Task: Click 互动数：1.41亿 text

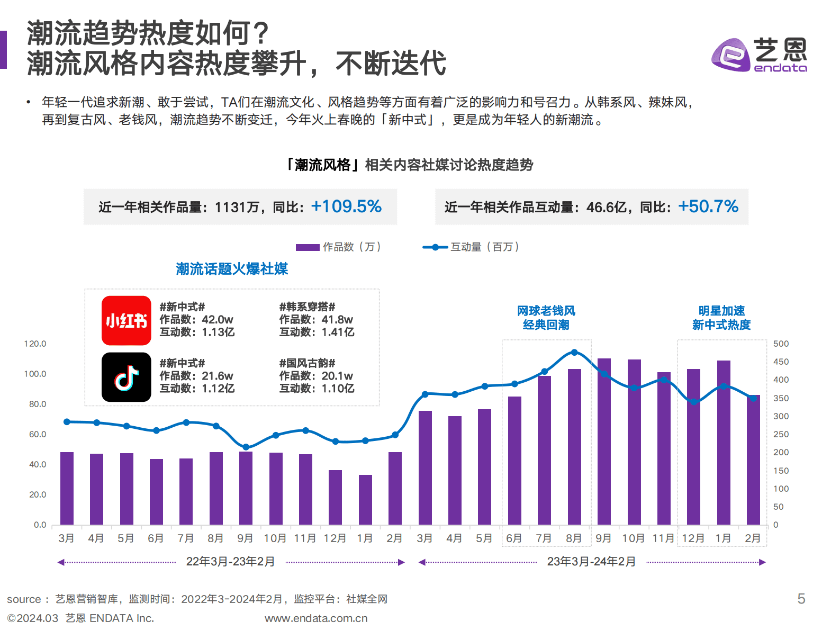Action: click(x=317, y=332)
